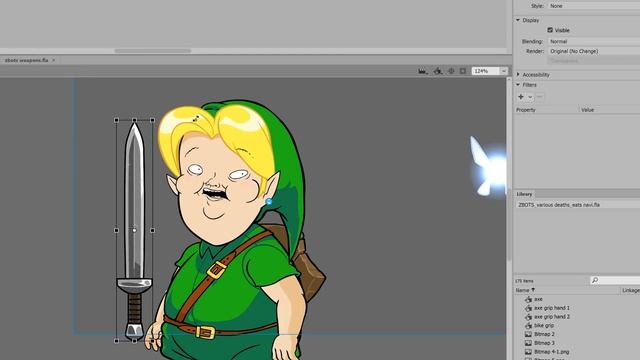Open the Blending dropdown set to Normal
The height and width of the screenshot is (360, 640).
coord(594,41)
